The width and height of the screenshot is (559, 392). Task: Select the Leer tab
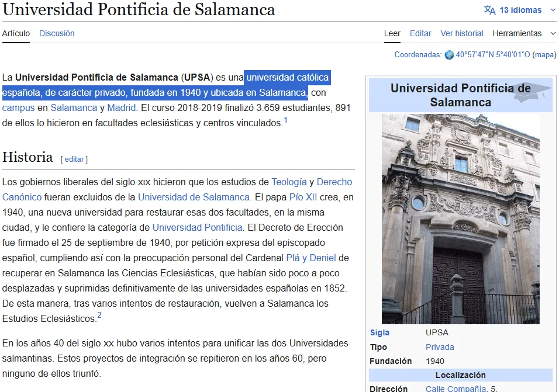(x=392, y=33)
